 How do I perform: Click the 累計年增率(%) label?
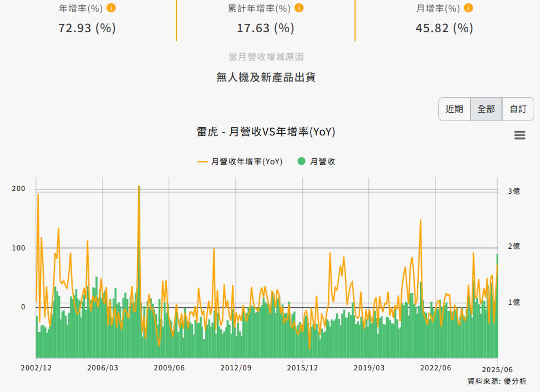pos(259,8)
